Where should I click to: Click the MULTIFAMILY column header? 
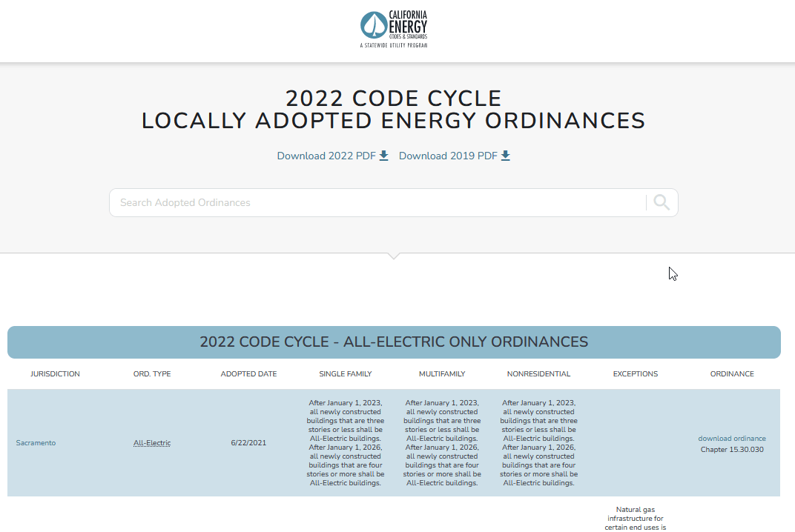tap(442, 374)
